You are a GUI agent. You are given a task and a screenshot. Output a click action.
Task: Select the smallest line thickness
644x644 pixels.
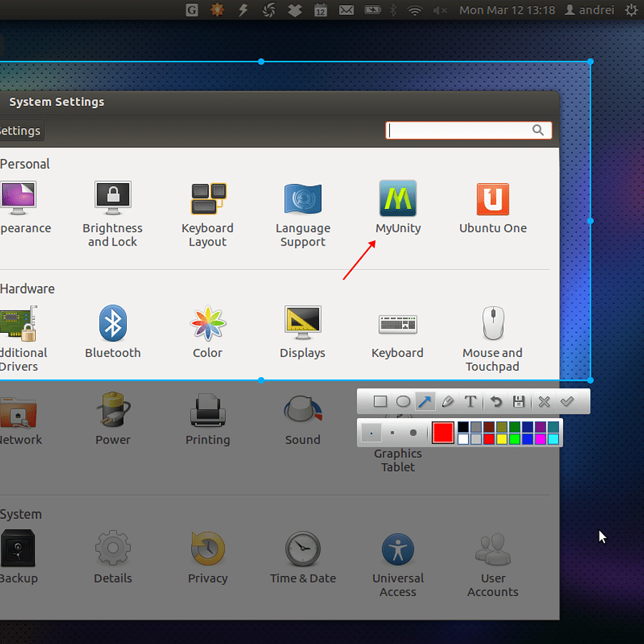[371, 431]
